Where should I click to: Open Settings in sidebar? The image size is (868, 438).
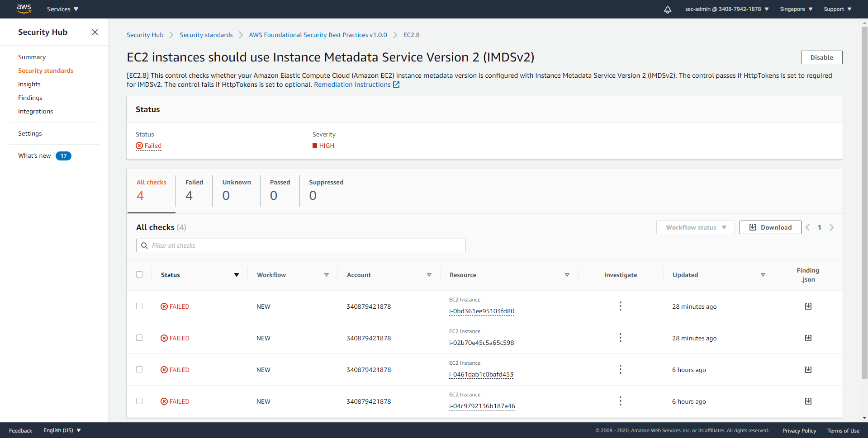[30, 133]
